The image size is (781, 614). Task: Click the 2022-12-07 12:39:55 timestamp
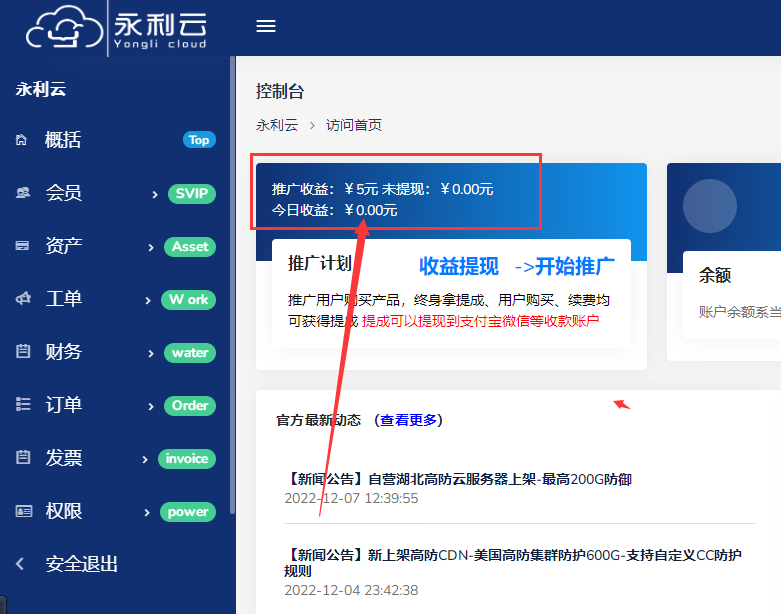351,498
